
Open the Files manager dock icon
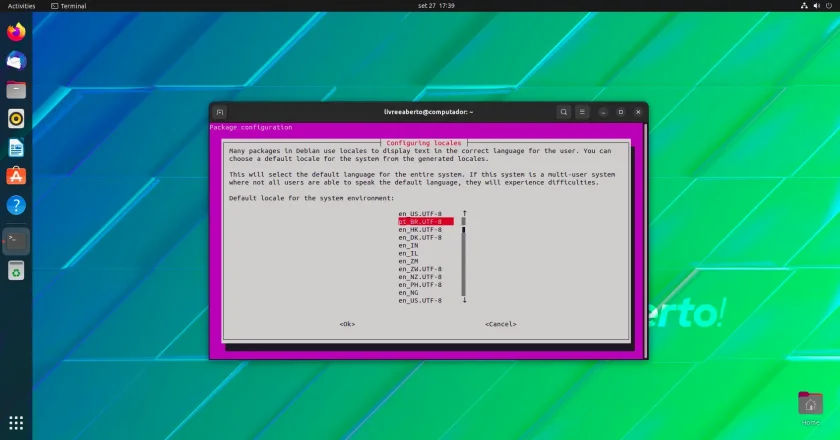coord(16,90)
